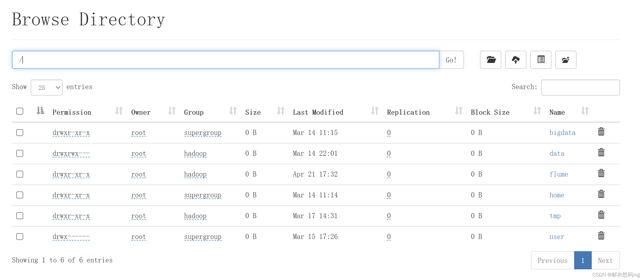Click the cut and paste list icon

click(541, 60)
